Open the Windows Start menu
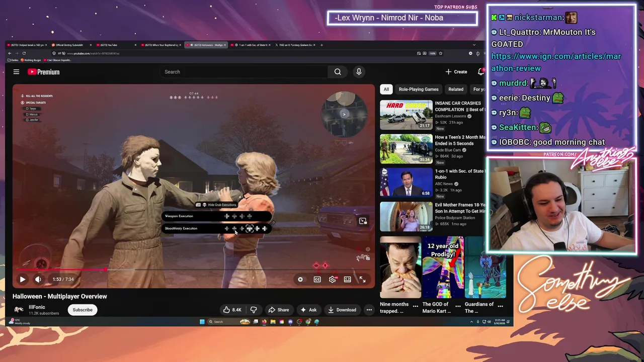Screen dimensions: 644x362 [x=202, y=322]
